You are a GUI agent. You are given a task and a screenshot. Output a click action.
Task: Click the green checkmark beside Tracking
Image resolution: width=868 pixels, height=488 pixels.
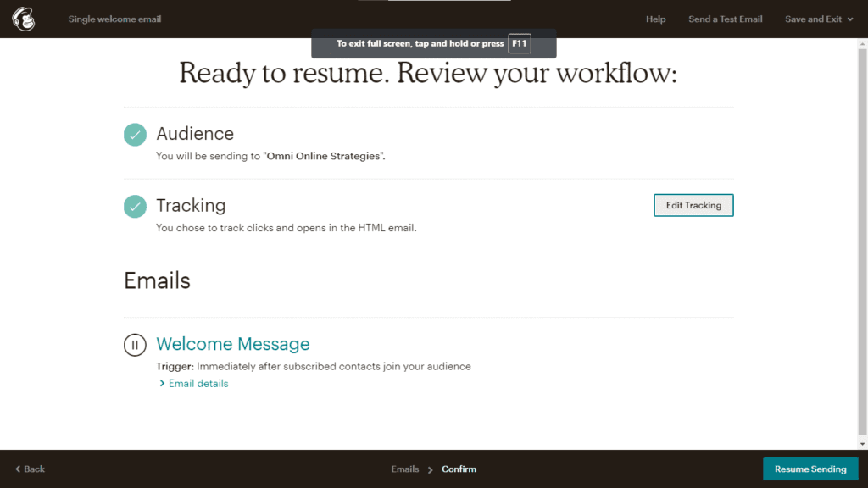tap(135, 206)
